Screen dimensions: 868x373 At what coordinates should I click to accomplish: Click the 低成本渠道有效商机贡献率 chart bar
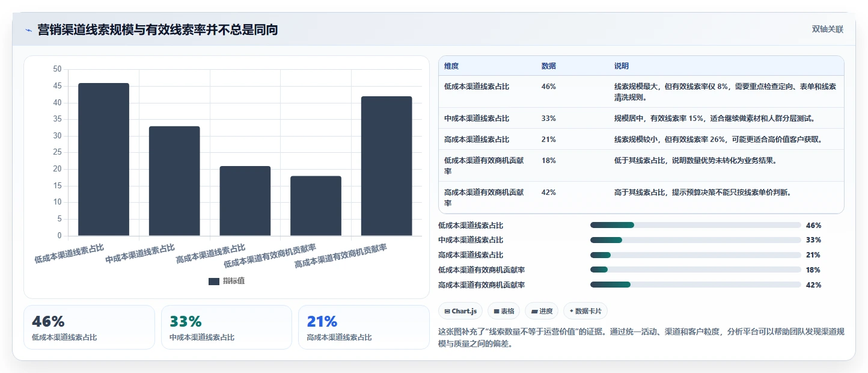(316, 206)
